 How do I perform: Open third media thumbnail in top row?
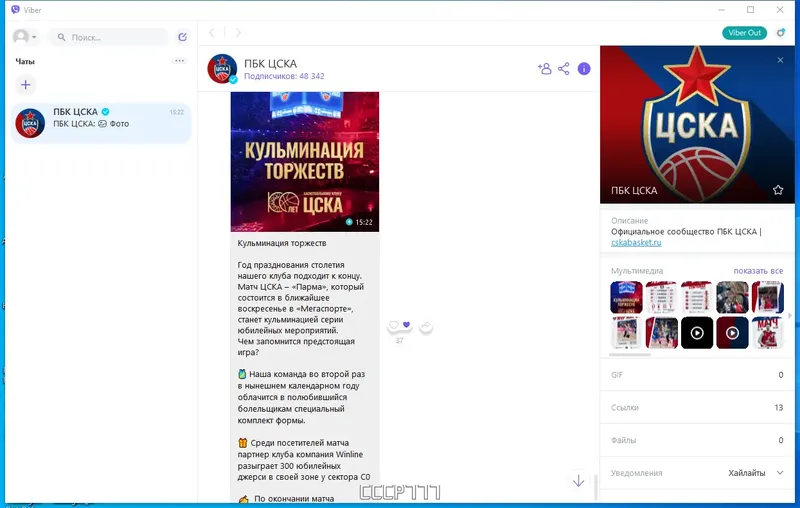(696, 297)
